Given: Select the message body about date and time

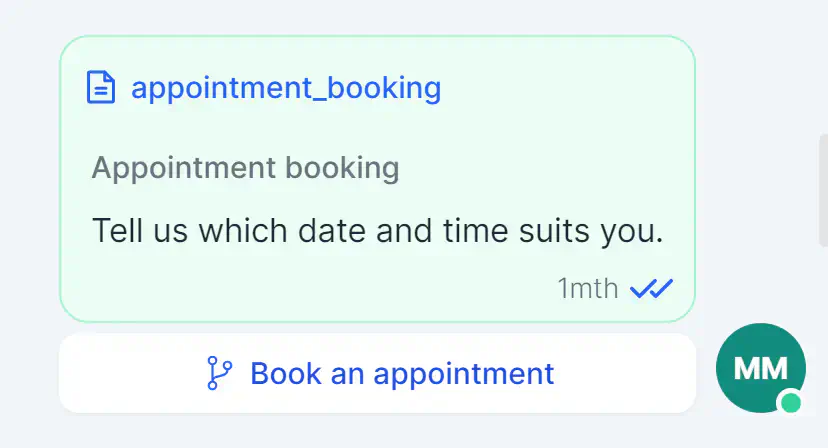Looking at the screenshot, I should tap(378, 231).
